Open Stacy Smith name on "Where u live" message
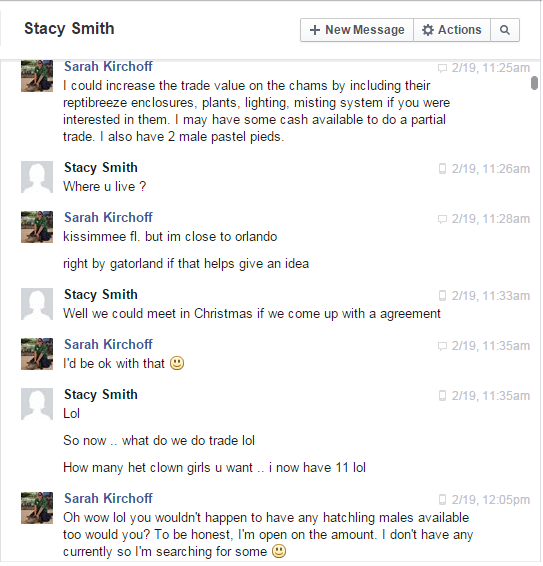The image size is (543, 566). coord(101,167)
